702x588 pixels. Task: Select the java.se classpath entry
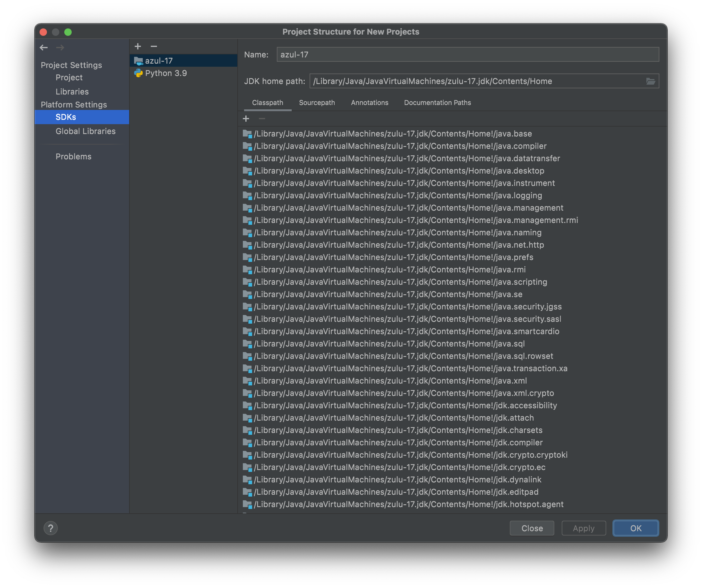[452, 294]
